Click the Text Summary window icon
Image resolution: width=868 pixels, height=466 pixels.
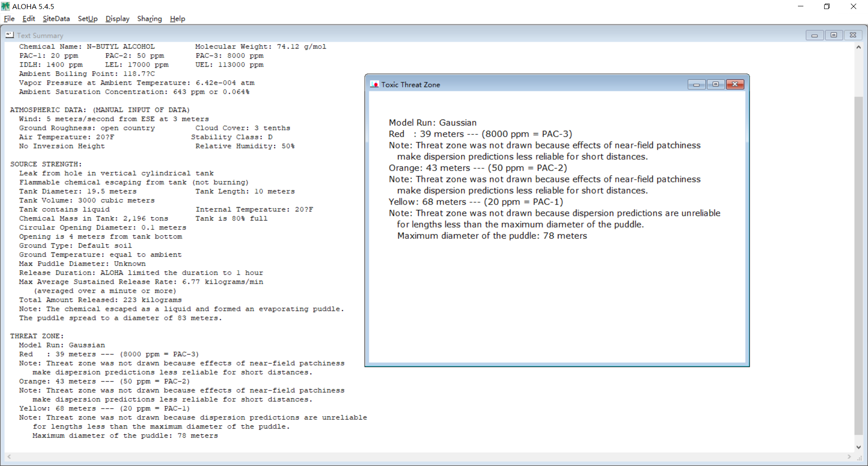coord(10,35)
